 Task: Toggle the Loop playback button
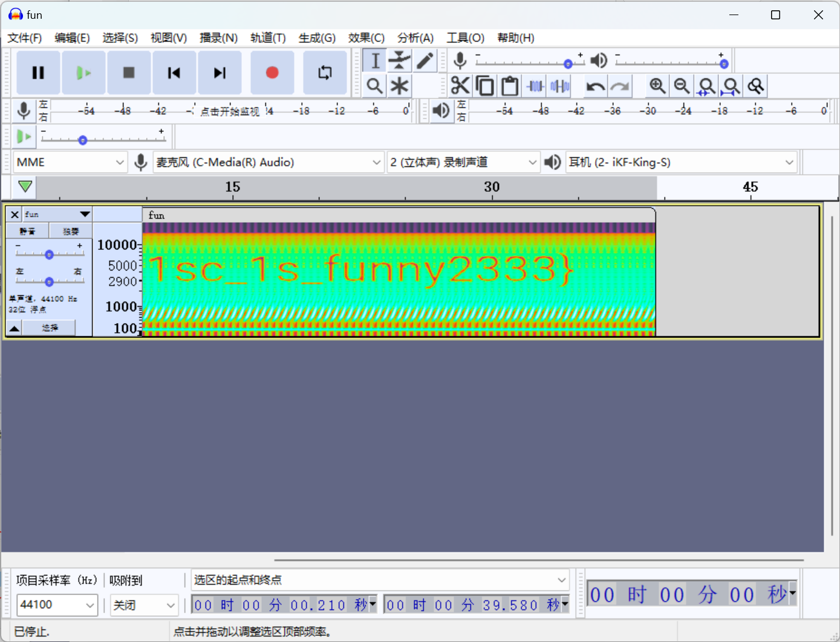coord(325,73)
